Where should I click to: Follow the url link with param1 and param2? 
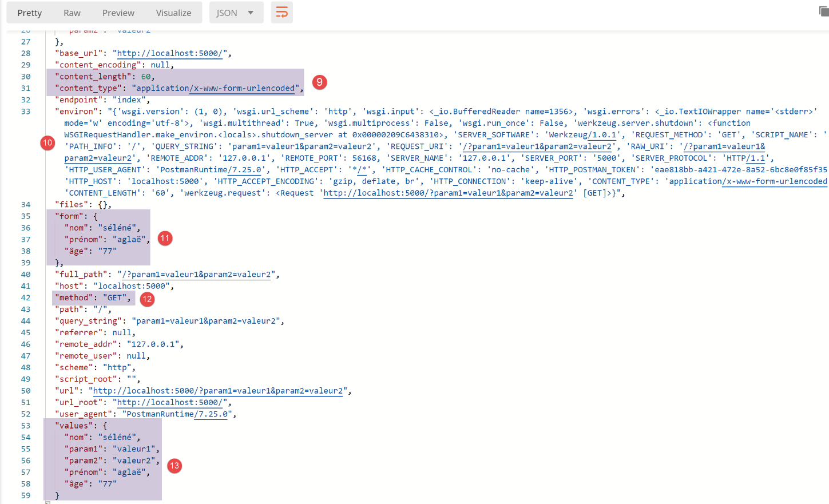217,391
